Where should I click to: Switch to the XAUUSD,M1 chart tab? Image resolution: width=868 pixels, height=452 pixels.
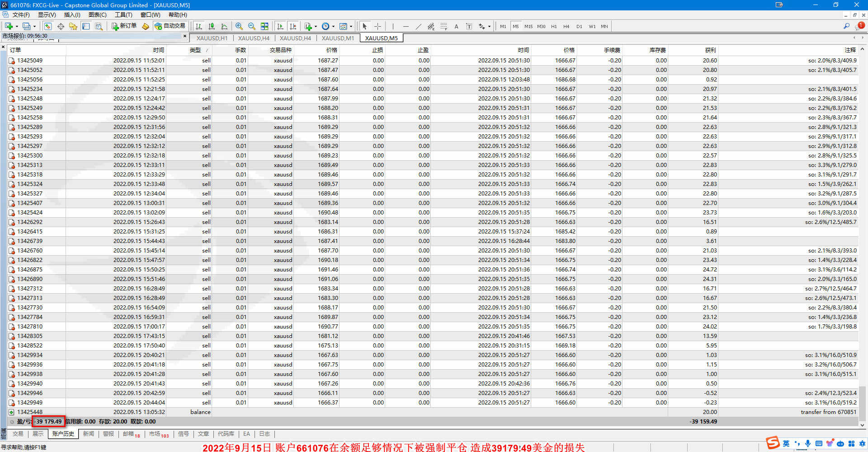point(338,38)
